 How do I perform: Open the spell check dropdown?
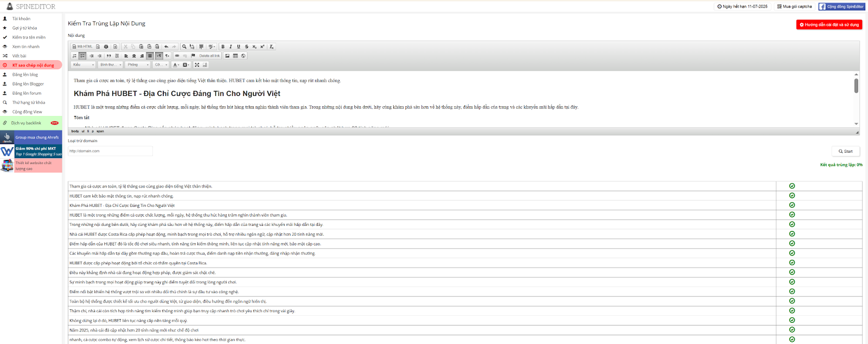pos(212,47)
